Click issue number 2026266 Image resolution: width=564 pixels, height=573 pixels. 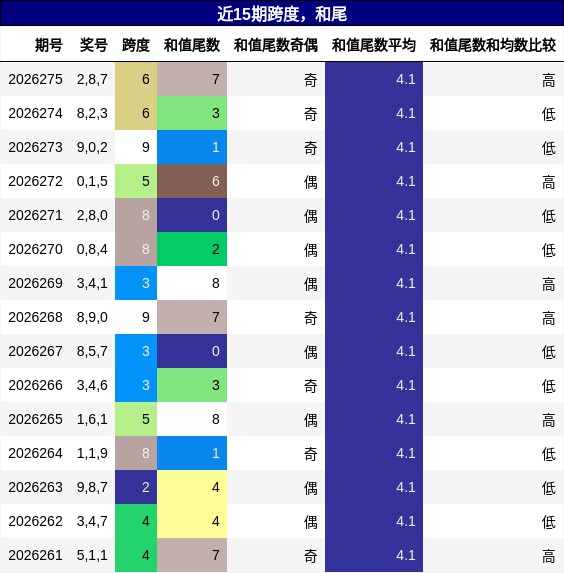[35, 385]
